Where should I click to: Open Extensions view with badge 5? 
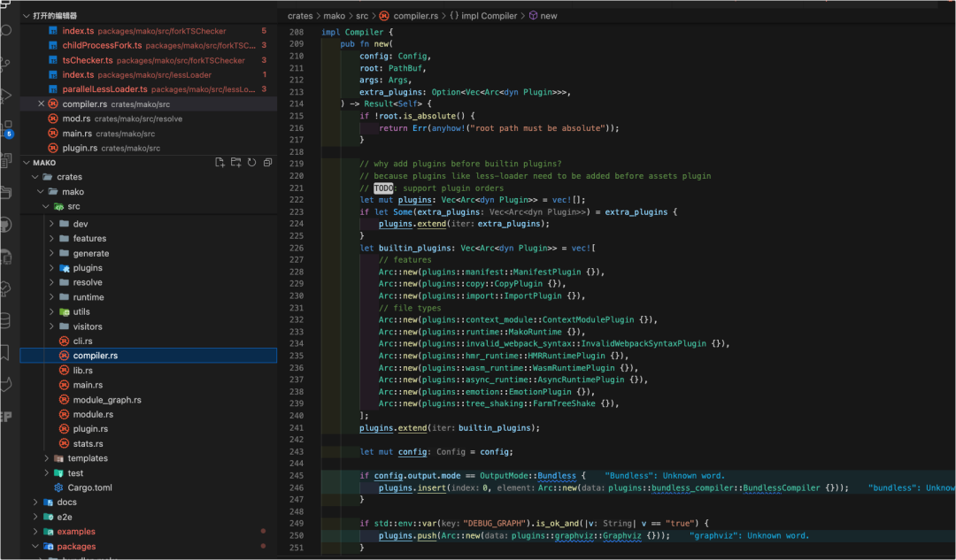coord(6,129)
